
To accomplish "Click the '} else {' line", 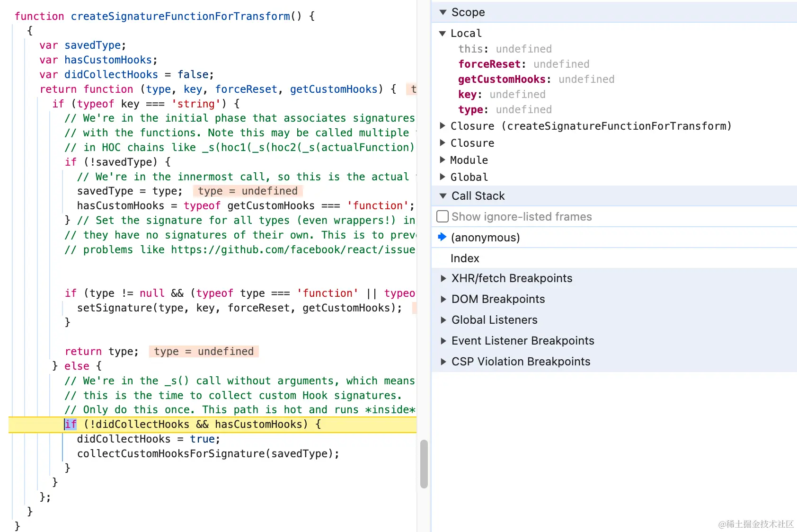I will pos(77,366).
